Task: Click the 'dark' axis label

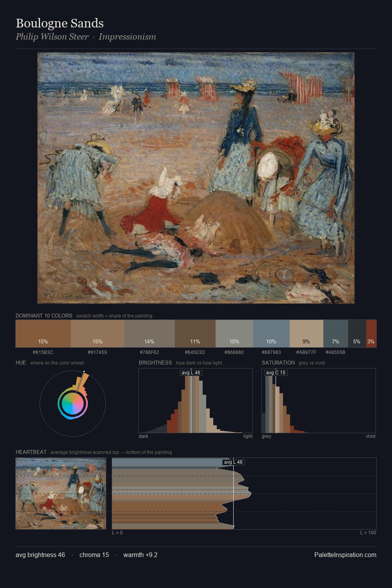Action: pos(143,436)
